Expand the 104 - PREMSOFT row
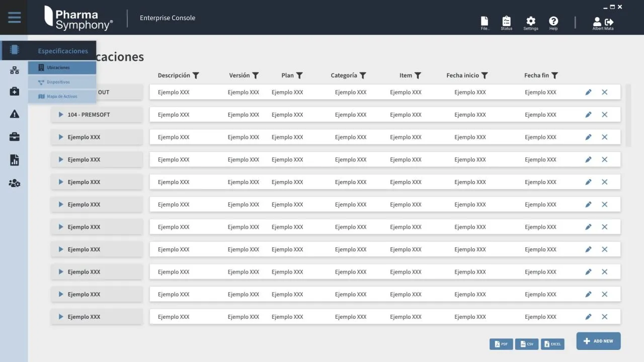644x362 pixels. (61, 115)
